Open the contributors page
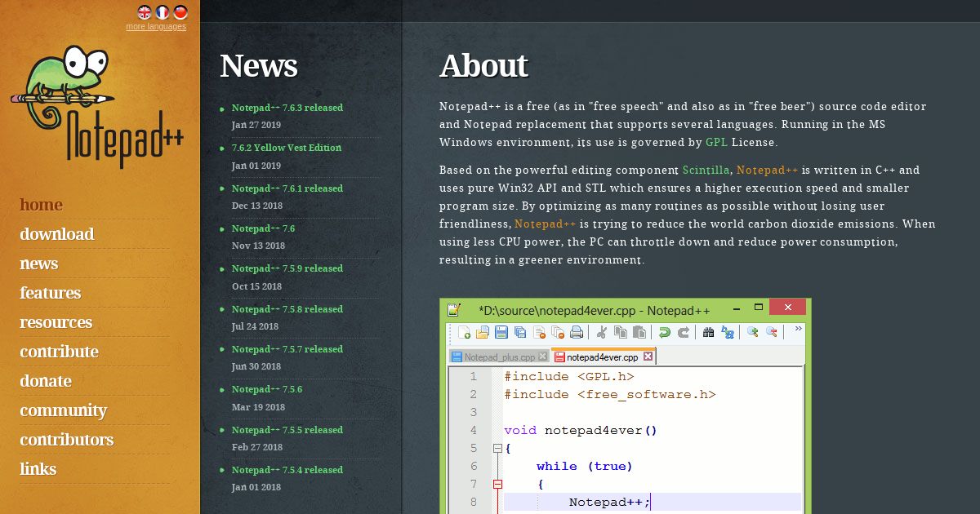980x514 pixels. point(67,440)
